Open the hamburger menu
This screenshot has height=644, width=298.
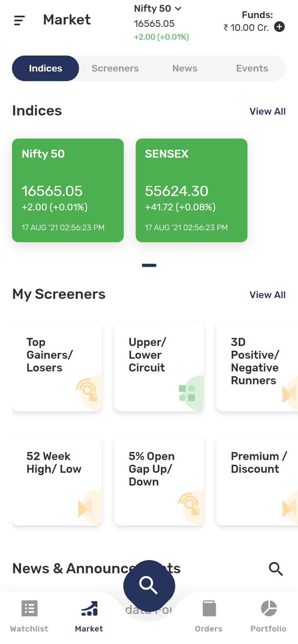(x=19, y=20)
